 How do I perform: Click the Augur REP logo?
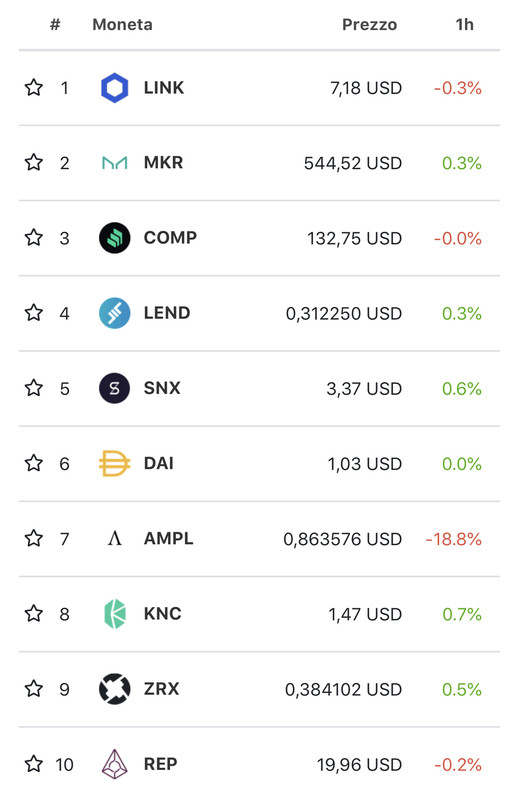pyautogui.click(x=114, y=764)
